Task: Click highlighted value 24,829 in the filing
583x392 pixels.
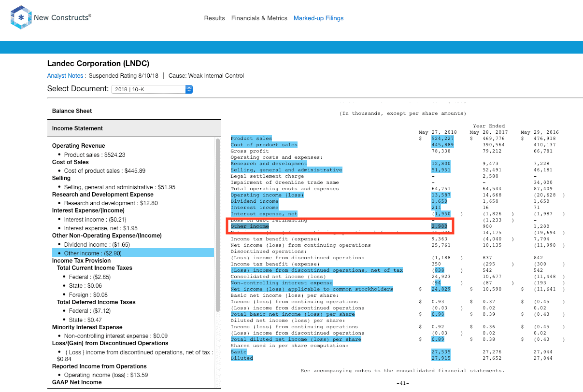Action: click(441, 289)
